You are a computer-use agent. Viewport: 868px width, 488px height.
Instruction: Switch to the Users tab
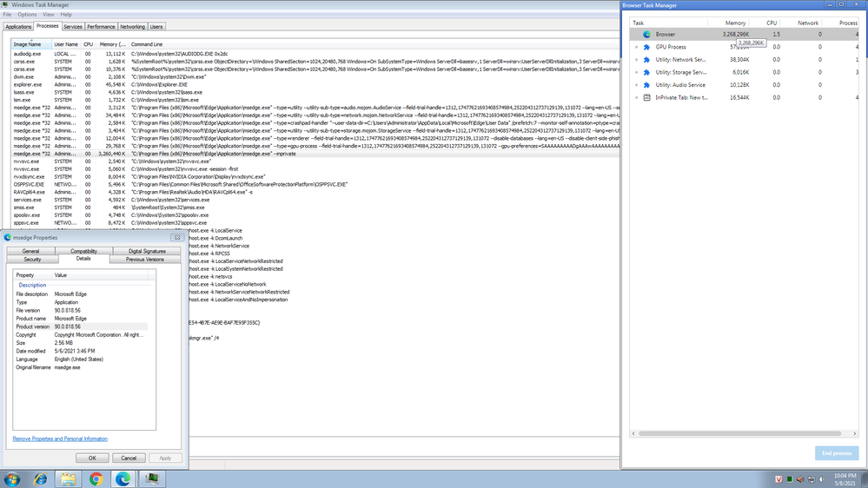(x=156, y=27)
